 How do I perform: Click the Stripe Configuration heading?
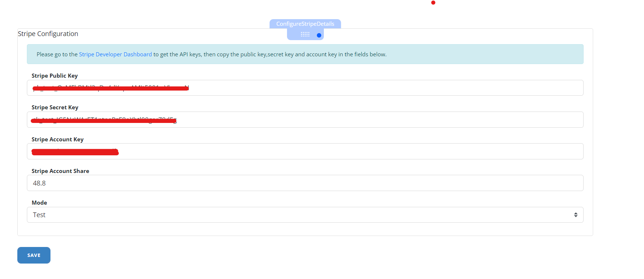coord(48,34)
